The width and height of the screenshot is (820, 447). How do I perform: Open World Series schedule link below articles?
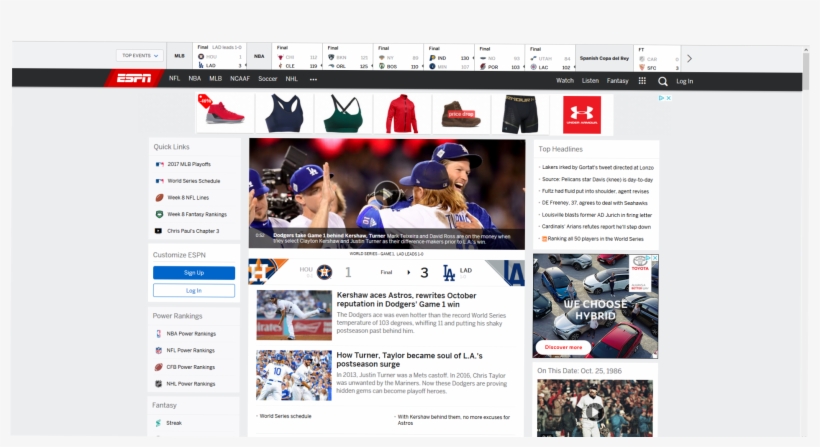(x=286, y=416)
